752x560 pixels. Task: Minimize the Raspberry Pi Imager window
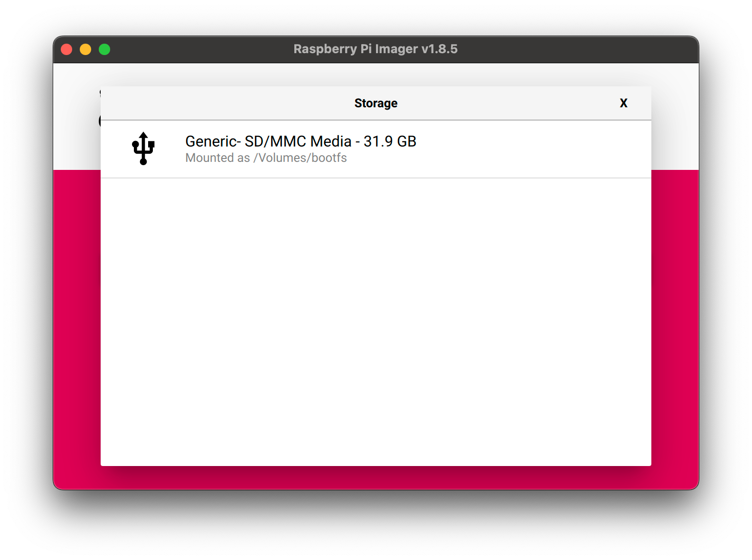(85, 49)
